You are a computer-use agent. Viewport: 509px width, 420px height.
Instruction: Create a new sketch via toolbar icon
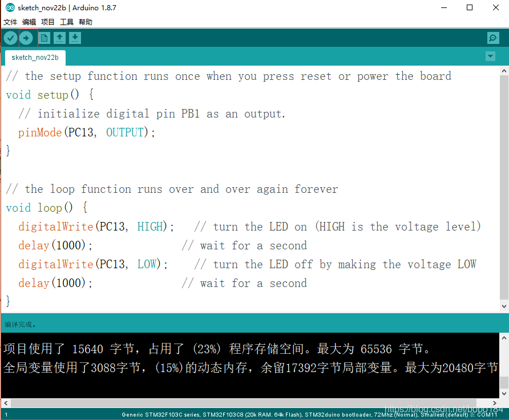tap(44, 38)
